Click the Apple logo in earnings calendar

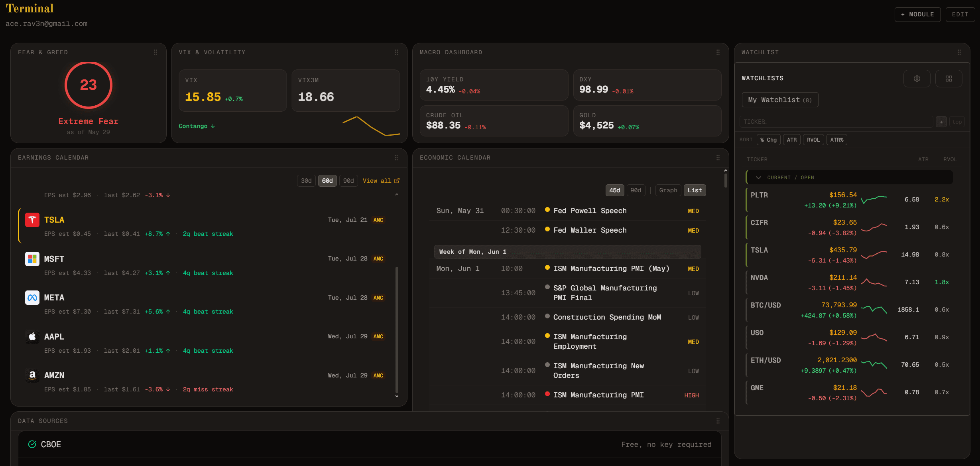(x=32, y=337)
